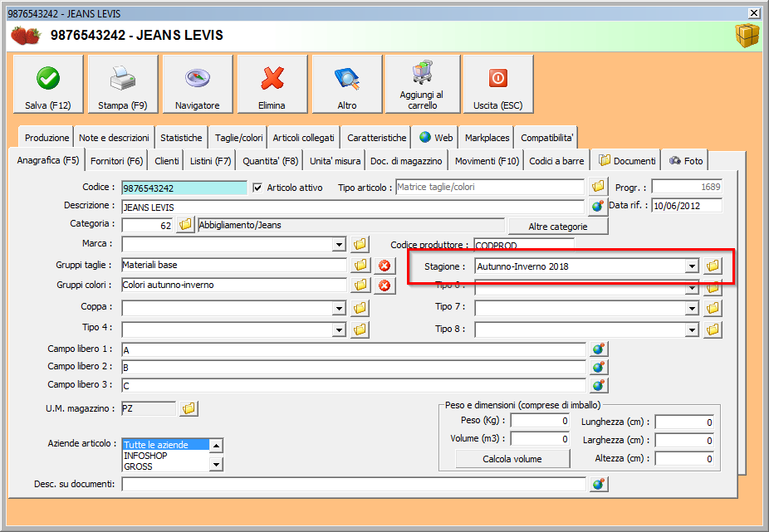Screen dimensions: 769x532
Task: Click globe icon beside Campo libero 3
Action: point(598,385)
